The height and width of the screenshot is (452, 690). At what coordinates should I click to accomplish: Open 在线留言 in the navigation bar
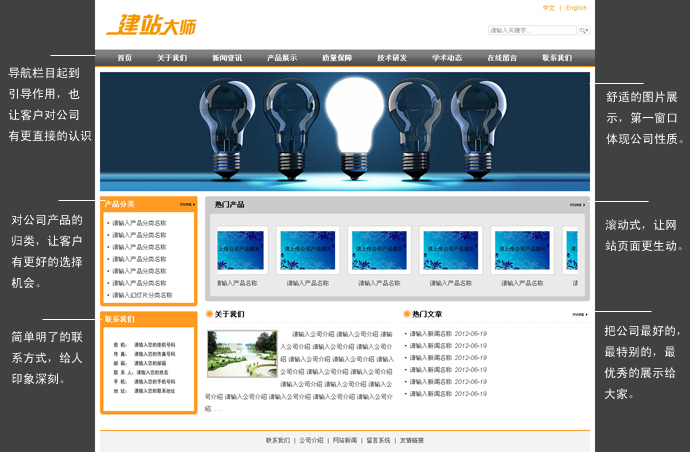pos(502,58)
